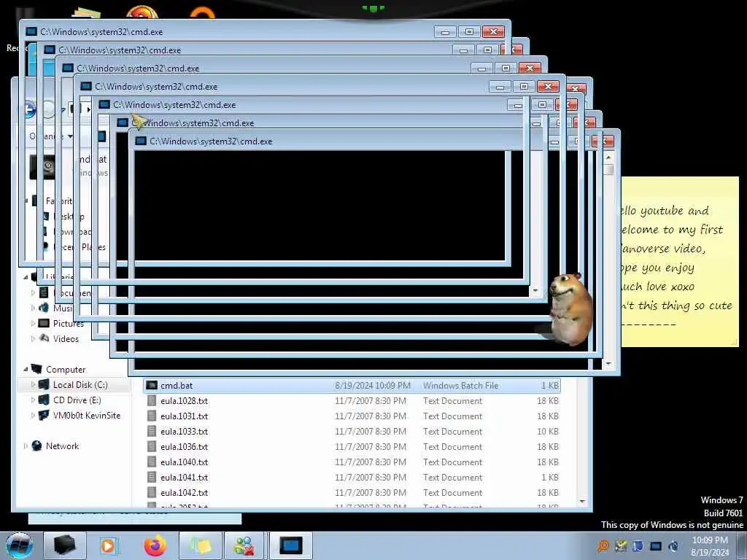Select Computer in navigation pane
Image resolution: width=747 pixels, height=560 pixels.
click(x=66, y=370)
